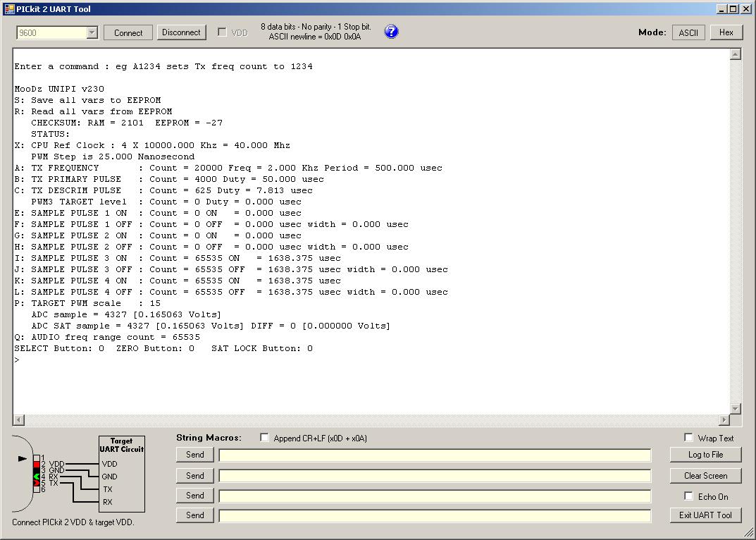
Task: Switch display mode to Hex
Action: tap(726, 32)
